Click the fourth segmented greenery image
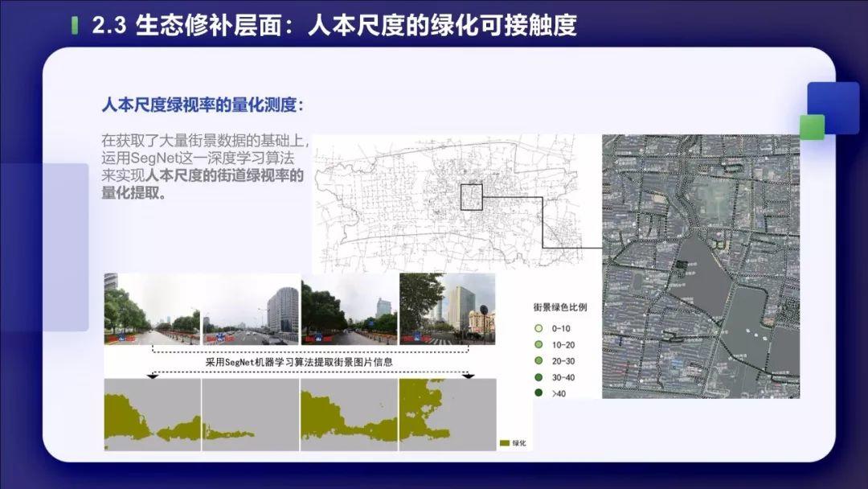 pyautogui.click(x=448, y=415)
